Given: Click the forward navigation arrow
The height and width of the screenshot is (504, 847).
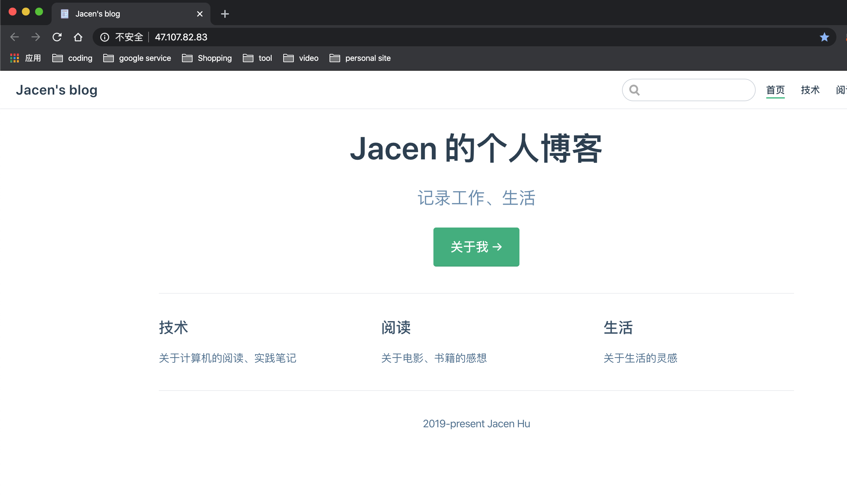Looking at the screenshot, I should [x=35, y=37].
